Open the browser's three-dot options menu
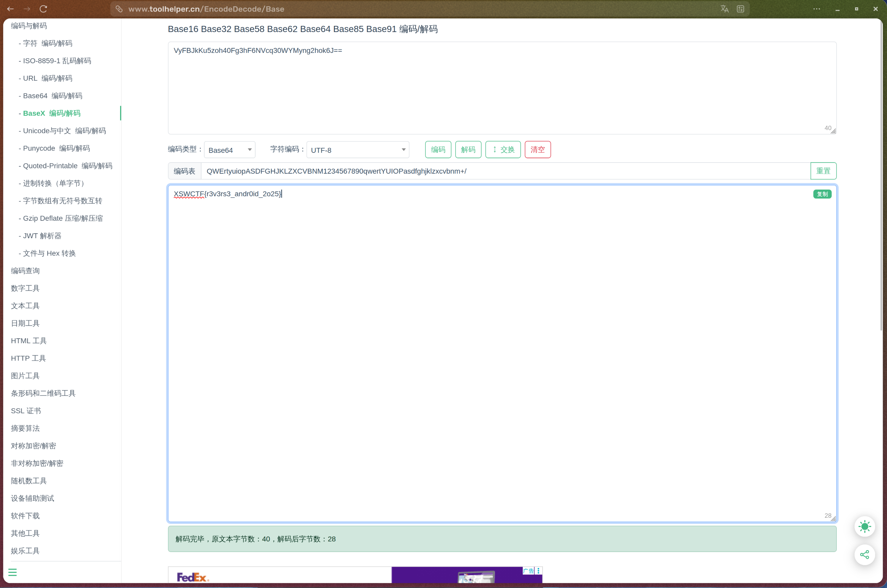 pyautogui.click(x=816, y=8)
